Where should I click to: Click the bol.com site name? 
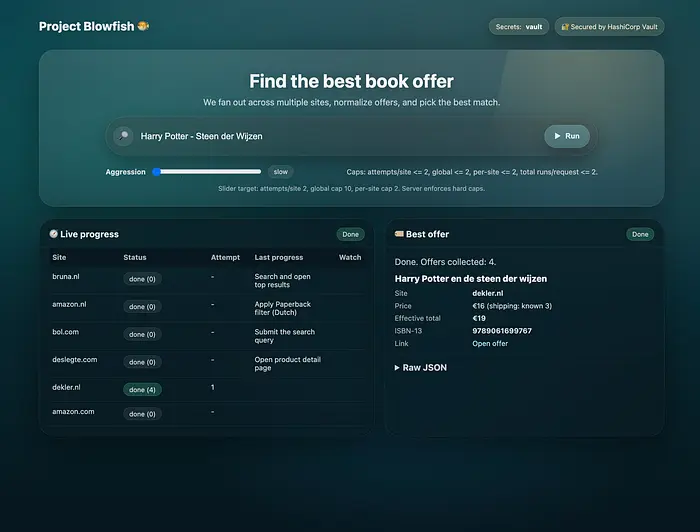coord(66,332)
